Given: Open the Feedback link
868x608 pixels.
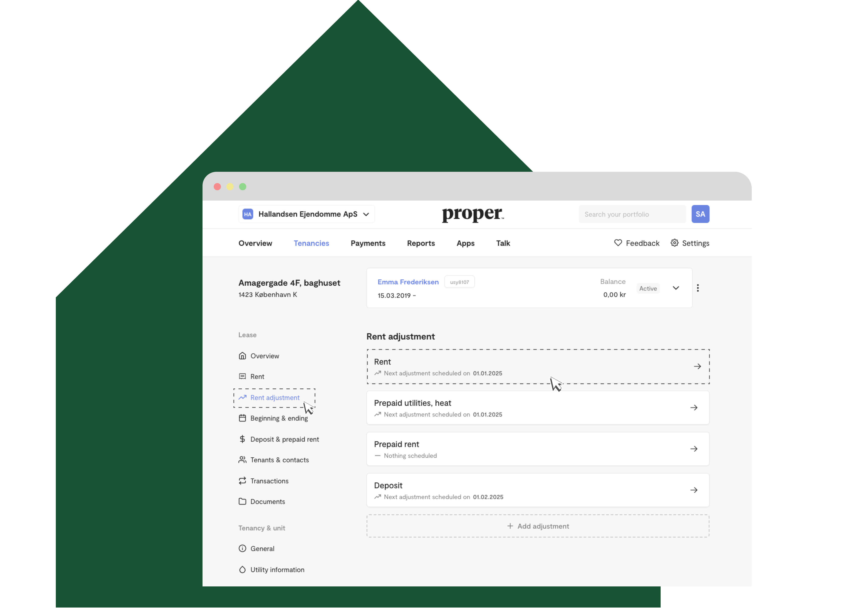Looking at the screenshot, I should [642, 243].
